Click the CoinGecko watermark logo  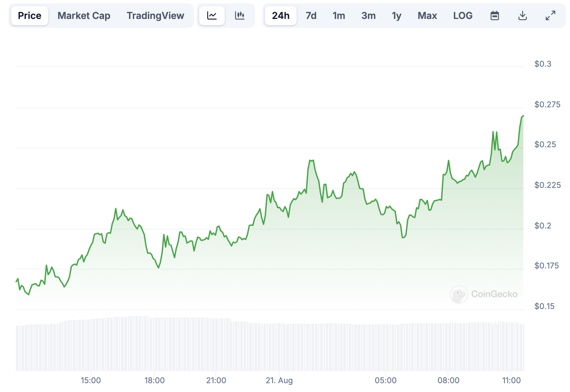(x=484, y=294)
